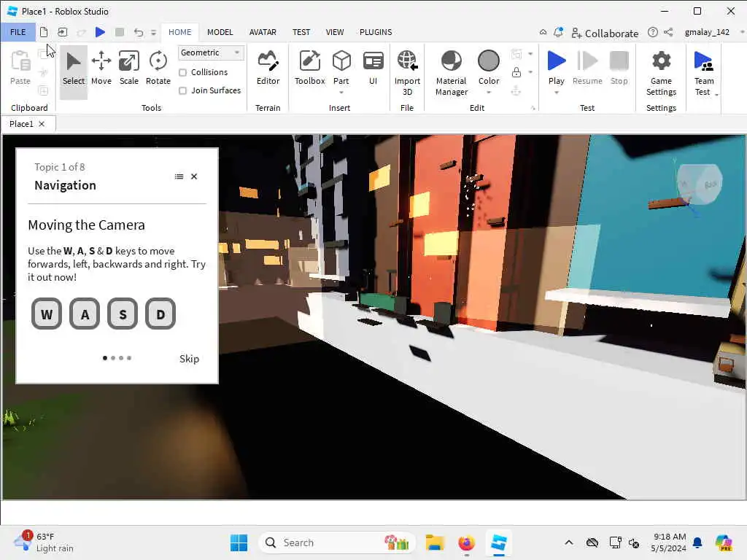Click the Lock tool icon
The image size is (747, 560).
516,72
